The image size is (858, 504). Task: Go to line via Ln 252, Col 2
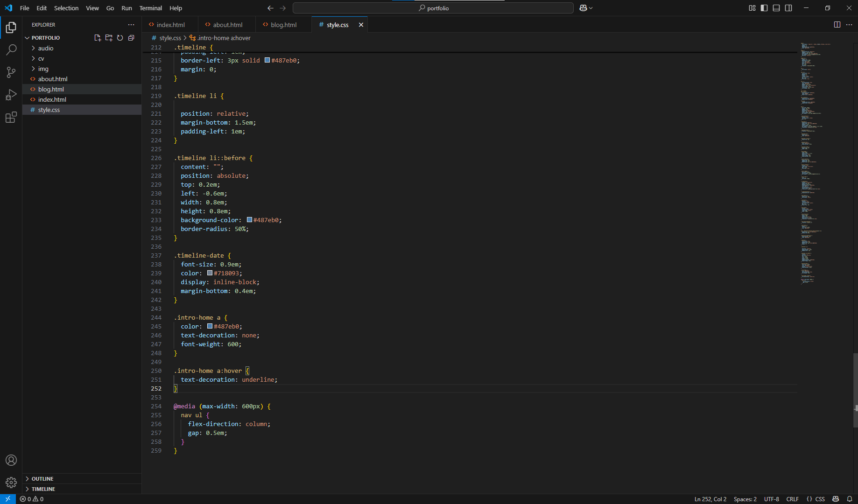tap(710, 499)
